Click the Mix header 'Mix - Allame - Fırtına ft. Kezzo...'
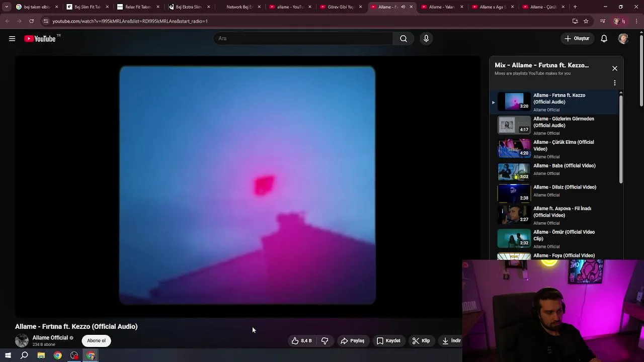Image resolution: width=644 pixels, height=362 pixels. coord(541,65)
